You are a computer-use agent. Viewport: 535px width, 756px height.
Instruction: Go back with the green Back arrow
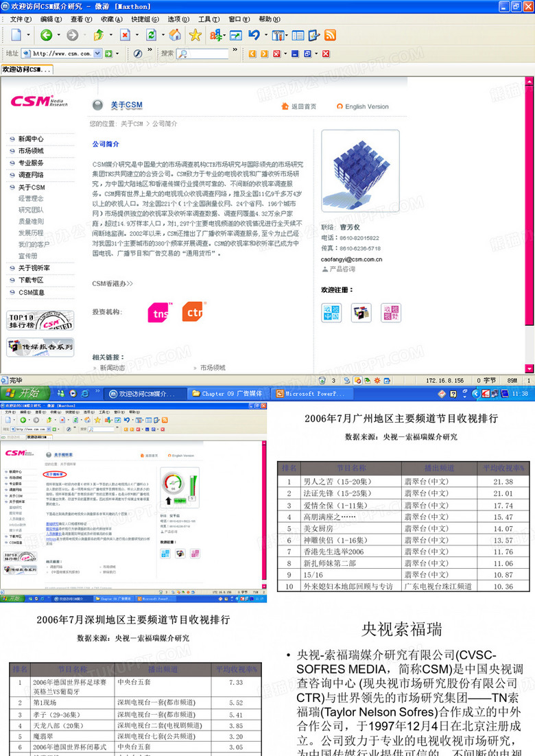point(46,35)
